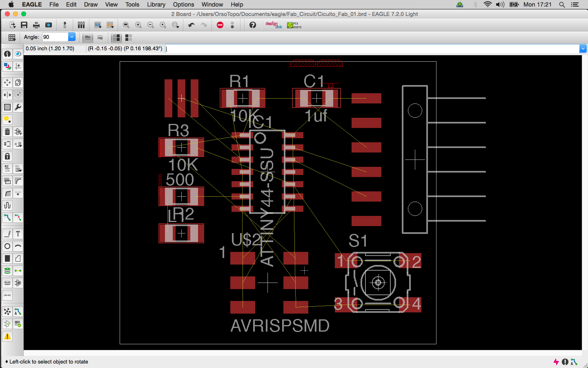Toggle mirrored text orientation button

pos(100,37)
